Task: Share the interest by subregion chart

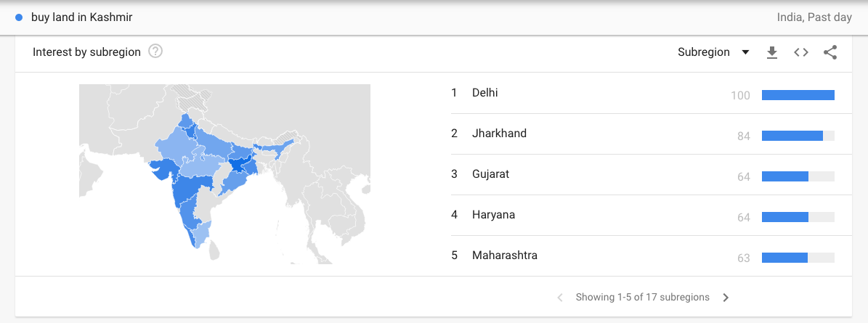Action: (x=830, y=52)
